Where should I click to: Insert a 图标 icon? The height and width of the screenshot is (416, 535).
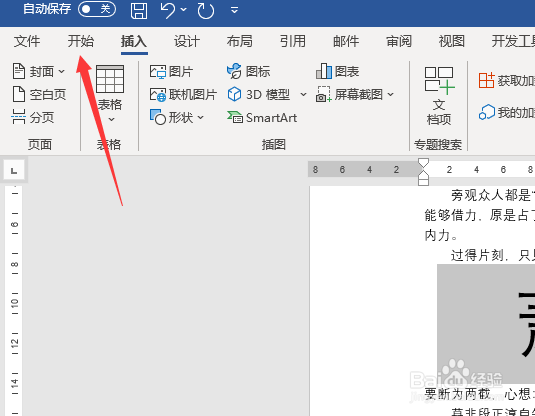point(249,71)
